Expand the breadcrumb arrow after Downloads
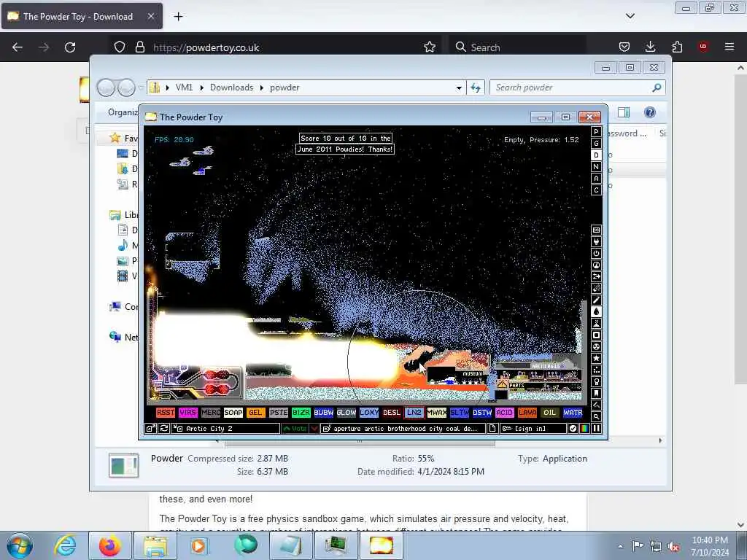Screen dimensions: 747x560 pyautogui.click(x=262, y=87)
